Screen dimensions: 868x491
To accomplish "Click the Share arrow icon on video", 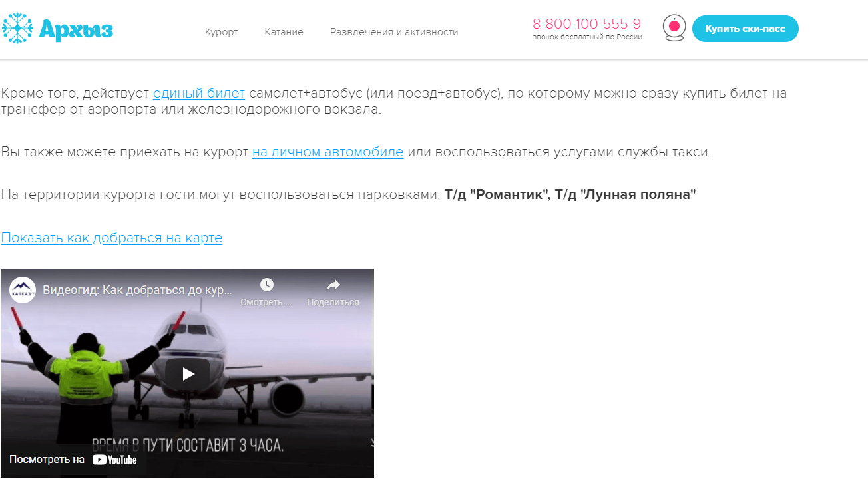I will pos(333,285).
